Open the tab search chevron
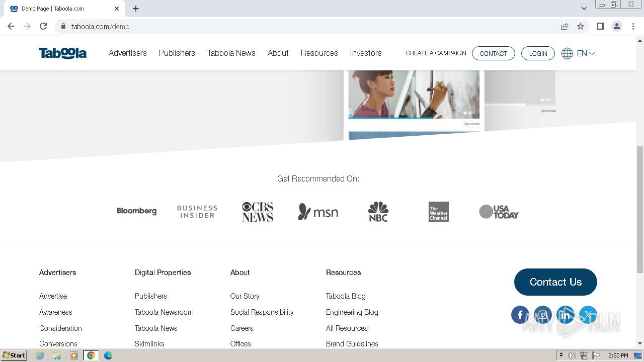Image resolution: width=644 pixels, height=362 pixels. (584, 9)
